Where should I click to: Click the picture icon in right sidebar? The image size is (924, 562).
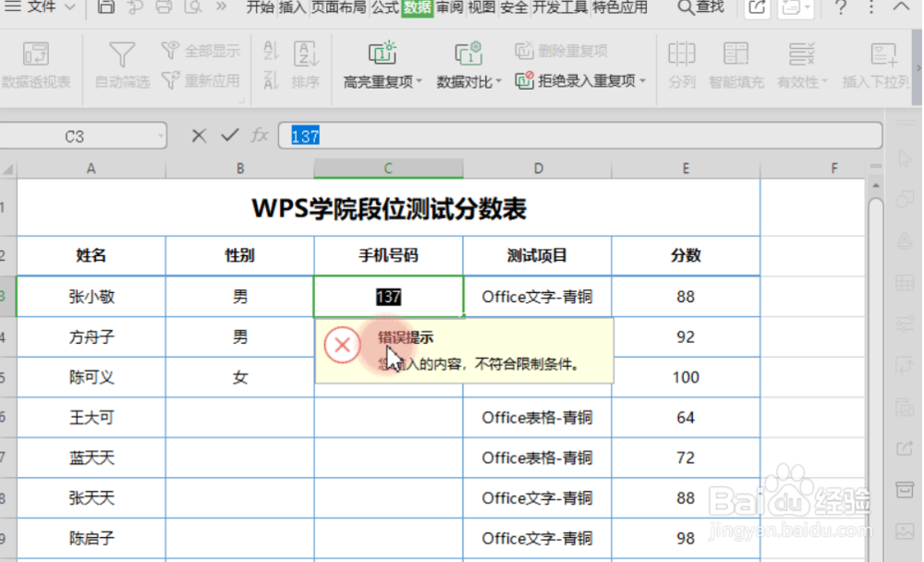[x=905, y=531]
